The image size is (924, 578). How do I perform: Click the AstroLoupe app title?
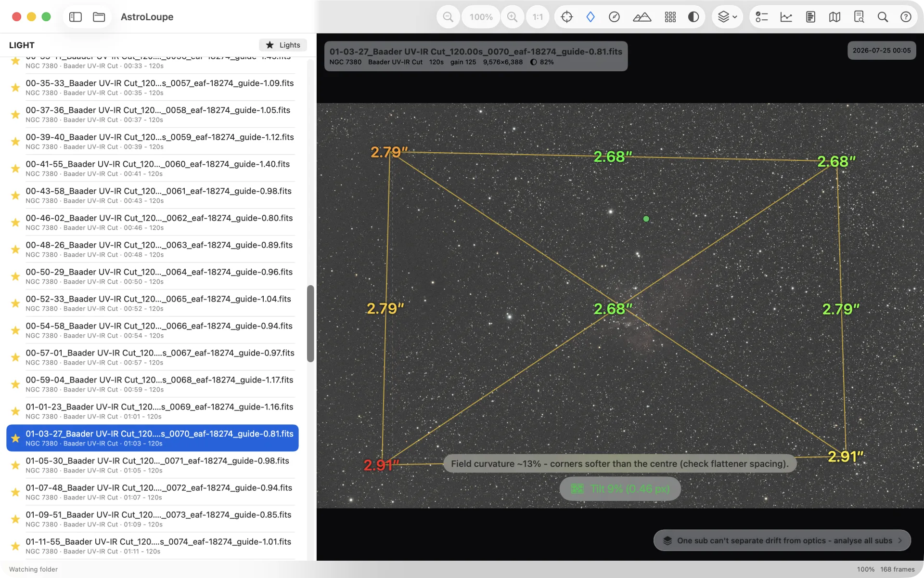tap(147, 17)
